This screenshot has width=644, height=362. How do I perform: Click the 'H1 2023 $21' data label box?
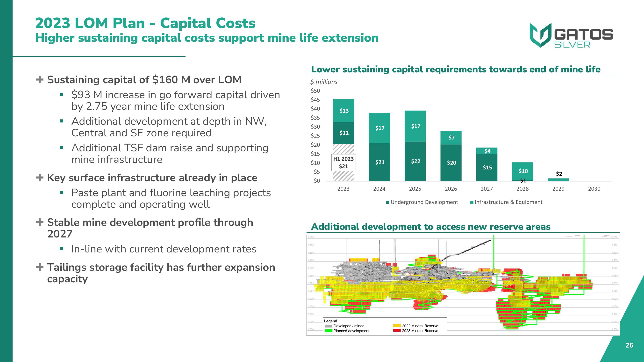(x=343, y=162)
